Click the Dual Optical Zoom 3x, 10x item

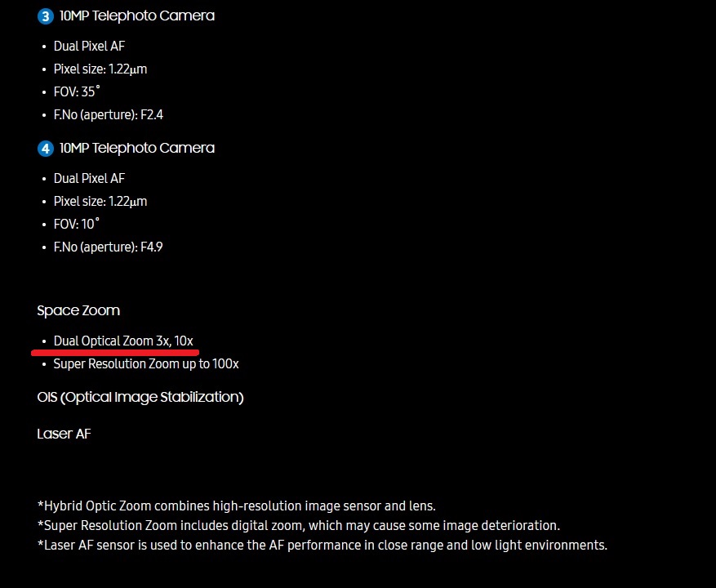point(123,341)
